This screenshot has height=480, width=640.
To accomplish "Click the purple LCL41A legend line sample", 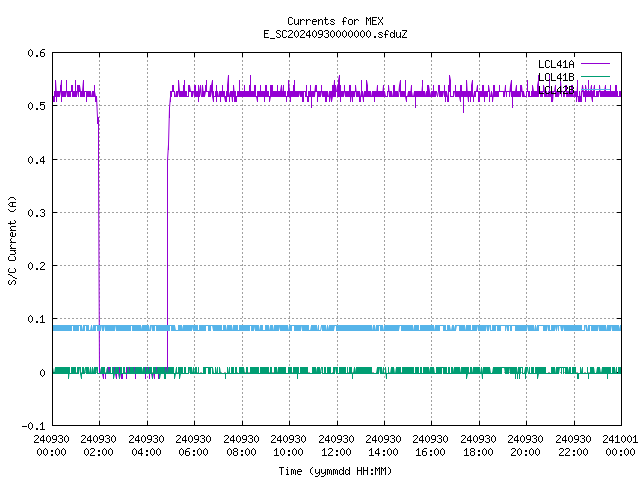I will pyautogui.click(x=595, y=64).
